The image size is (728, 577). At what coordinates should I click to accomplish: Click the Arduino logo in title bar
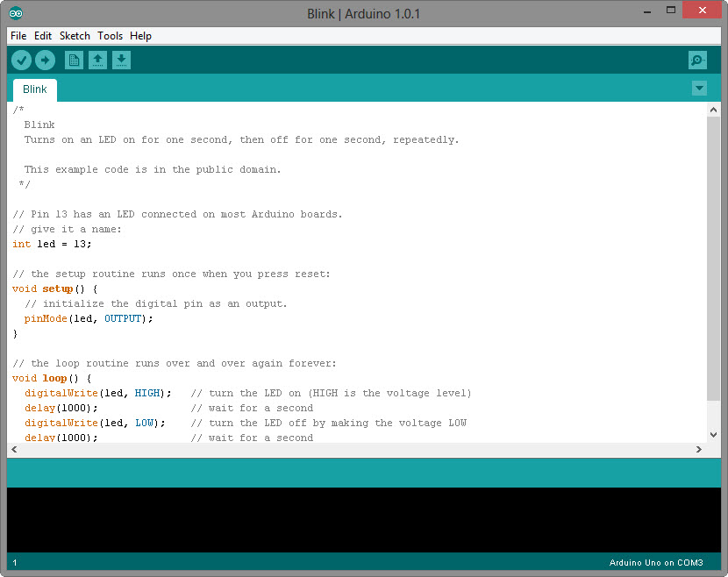point(16,13)
